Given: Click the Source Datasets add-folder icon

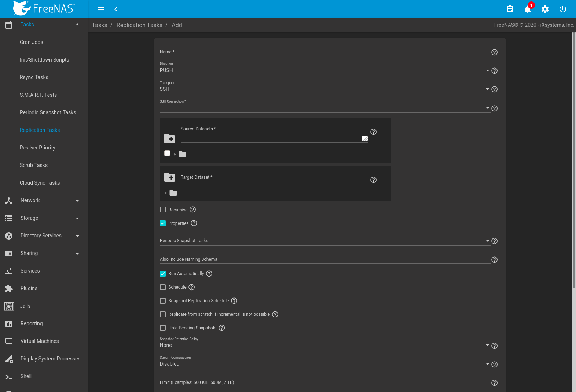Looking at the screenshot, I should point(169,138).
